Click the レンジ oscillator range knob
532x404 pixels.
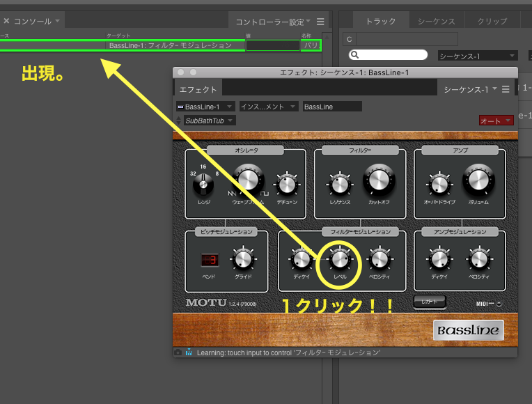coord(203,185)
